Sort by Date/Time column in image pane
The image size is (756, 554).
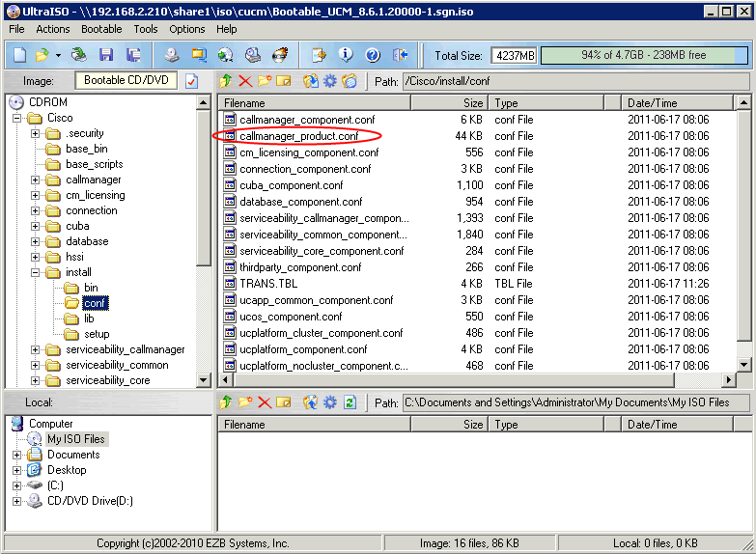click(x=677, y=102)
